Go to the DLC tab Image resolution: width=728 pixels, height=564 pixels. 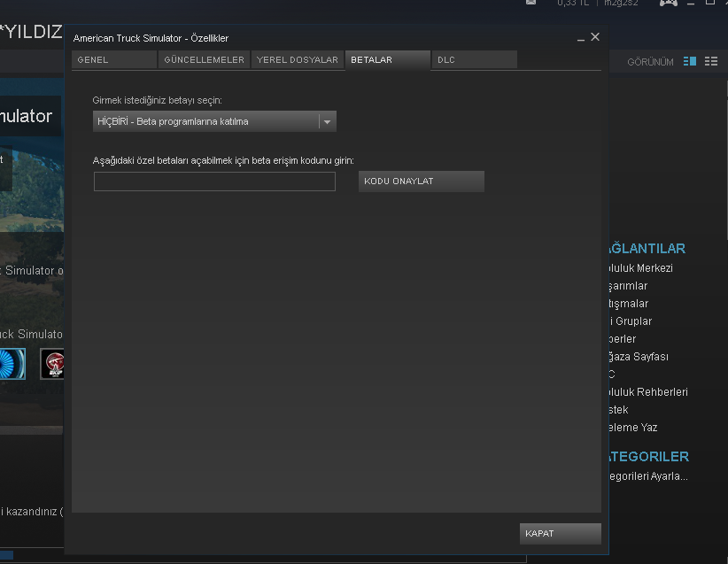pyautogui.click(x=474, y=60)
